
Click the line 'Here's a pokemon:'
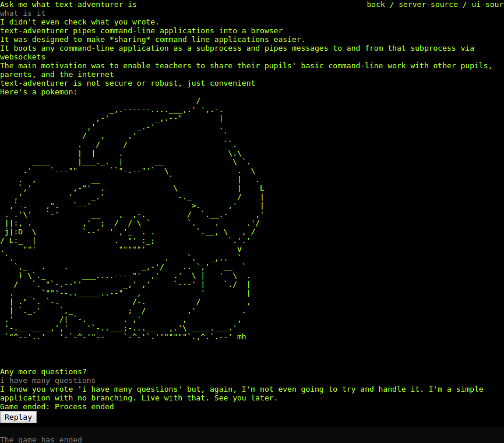38,92
